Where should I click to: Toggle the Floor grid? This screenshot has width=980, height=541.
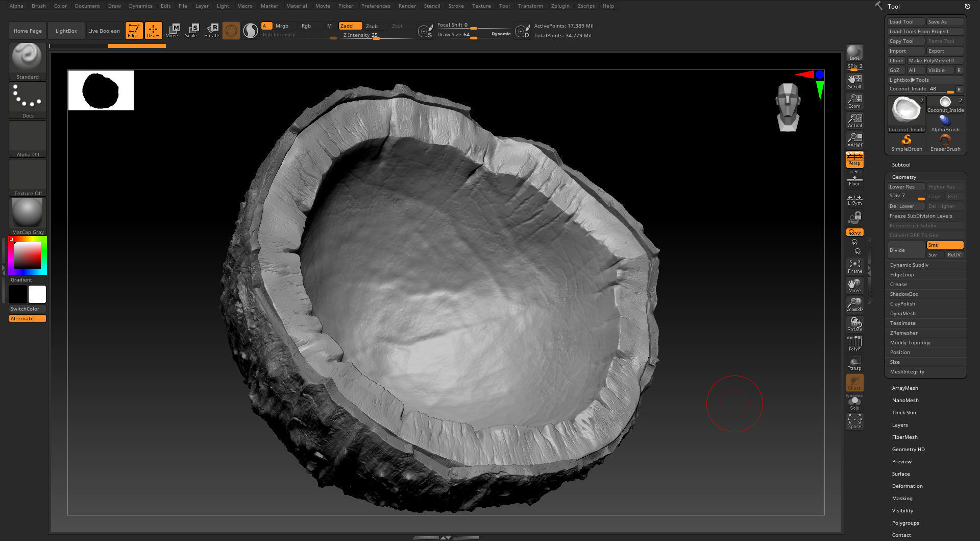pos(854,179)
